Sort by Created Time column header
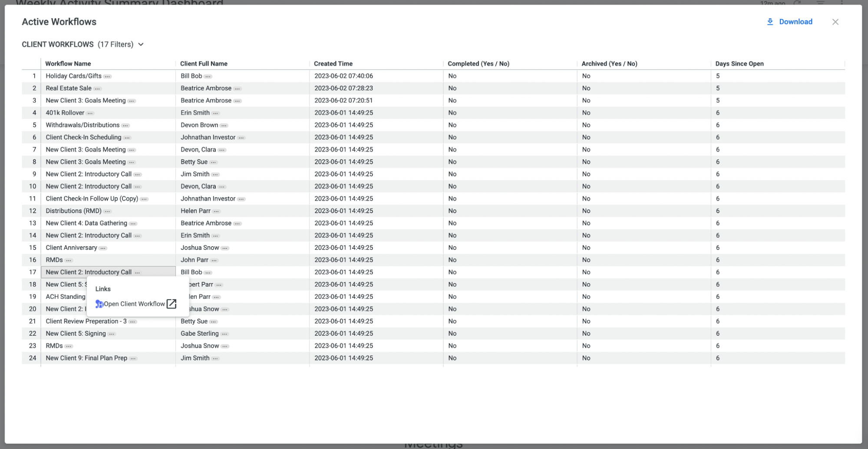This screenshot has height=449, width=868. pyautogui.click(x=333, y=63)
